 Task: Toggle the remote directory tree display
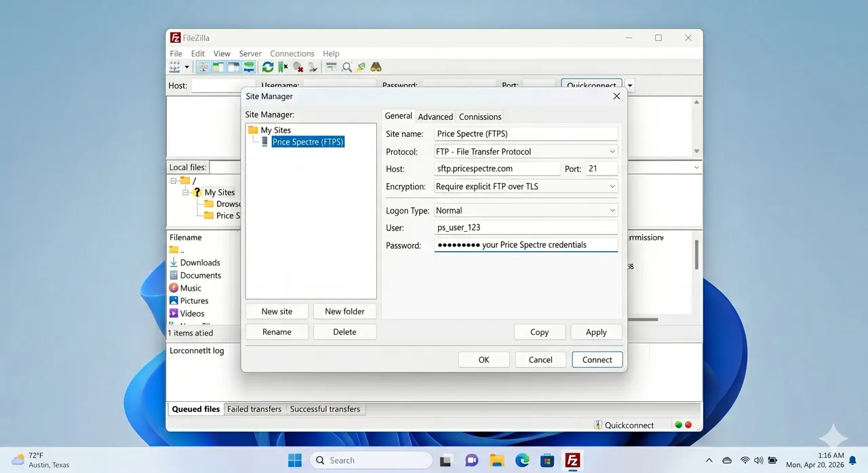pos(233,66)
